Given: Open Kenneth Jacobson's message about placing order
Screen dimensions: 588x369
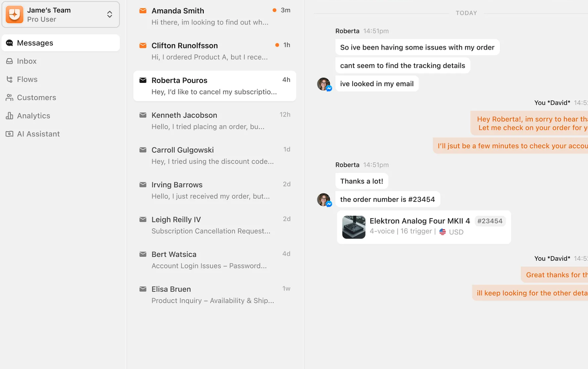Looking at the screenshot, I should point(214,121).
